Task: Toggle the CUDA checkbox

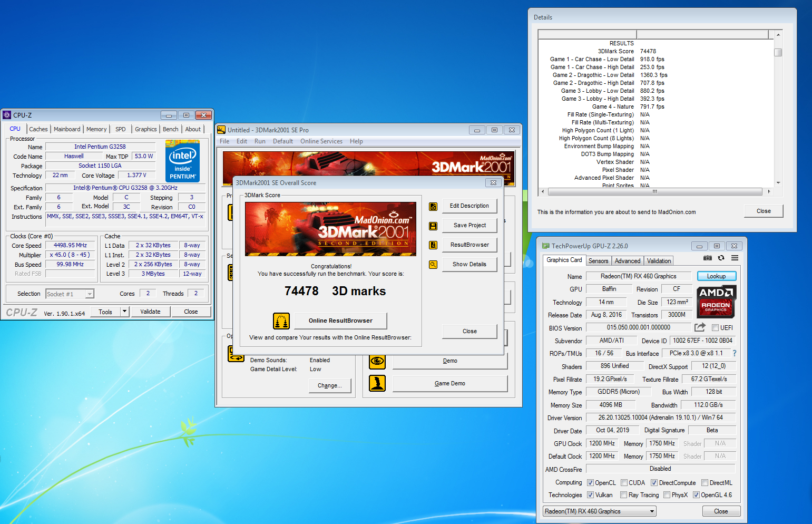Action: [x=624, y=482]
